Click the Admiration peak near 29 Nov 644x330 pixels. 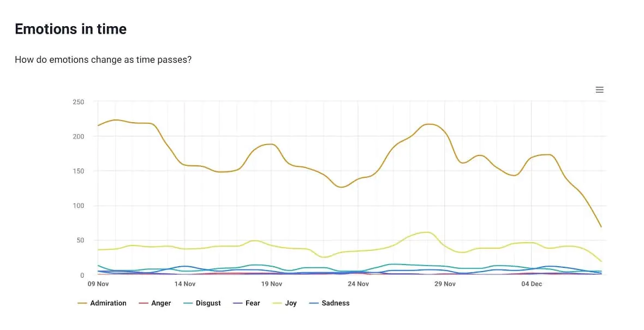pos(427,124)
